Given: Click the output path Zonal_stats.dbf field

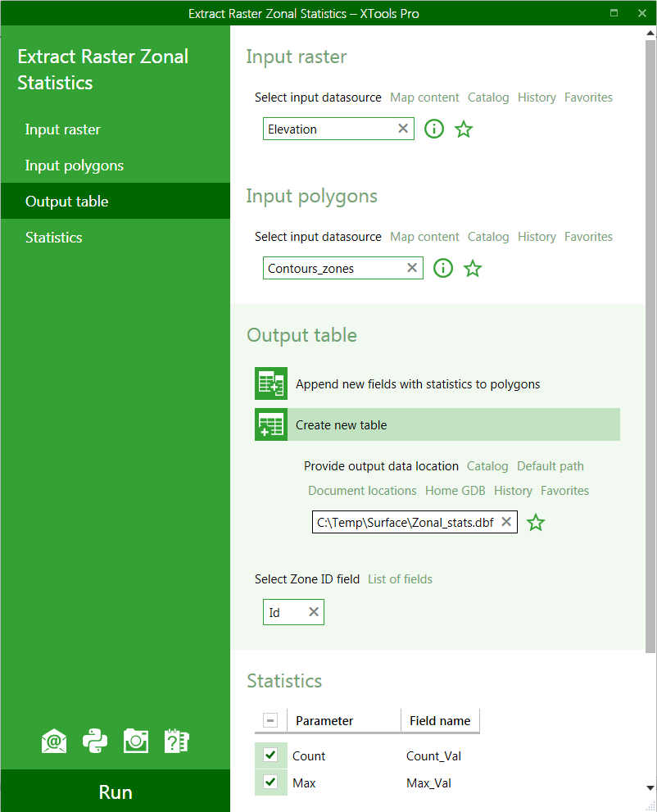Looking at the screenshot, I should pos(415,522).
